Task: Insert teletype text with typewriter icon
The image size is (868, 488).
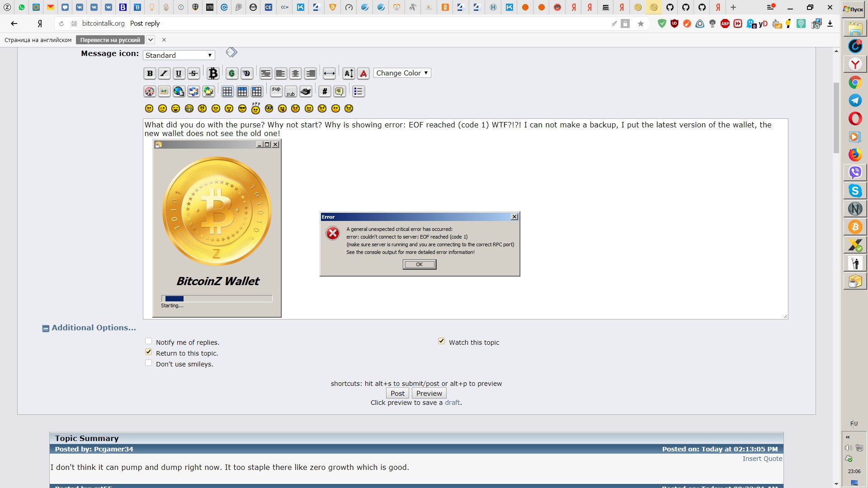Action: [x=306, y=91]
